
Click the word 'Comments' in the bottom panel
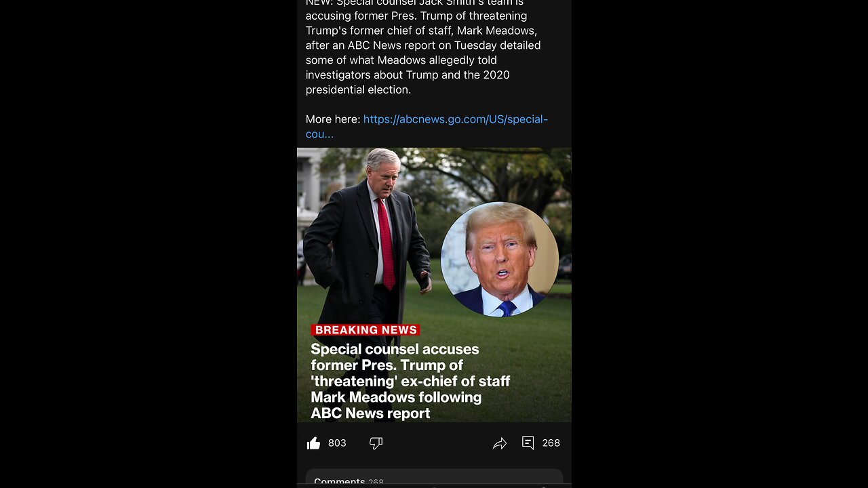tap(340, 481)
